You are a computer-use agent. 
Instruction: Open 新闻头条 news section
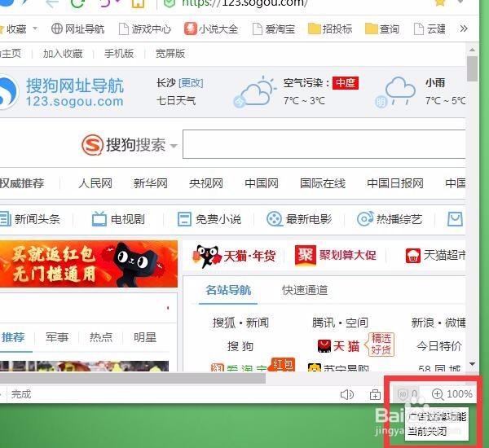tap(30, 219)
